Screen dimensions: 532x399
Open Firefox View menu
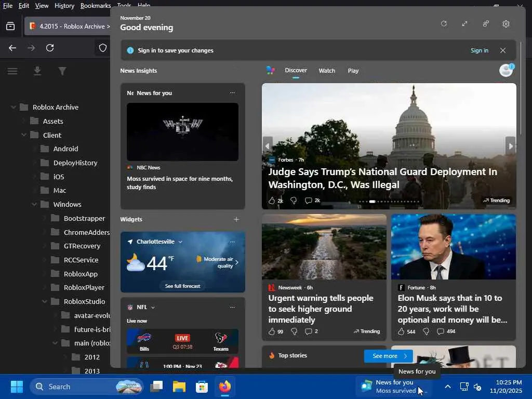[x=42, y=5]
